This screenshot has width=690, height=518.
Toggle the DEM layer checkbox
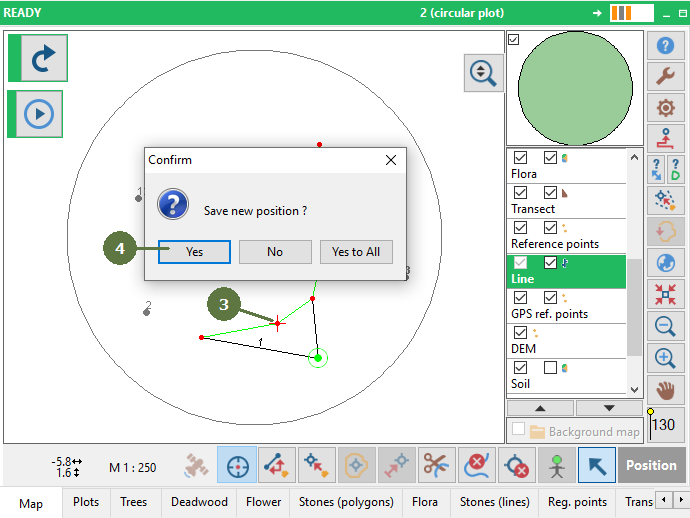point(521,332)
